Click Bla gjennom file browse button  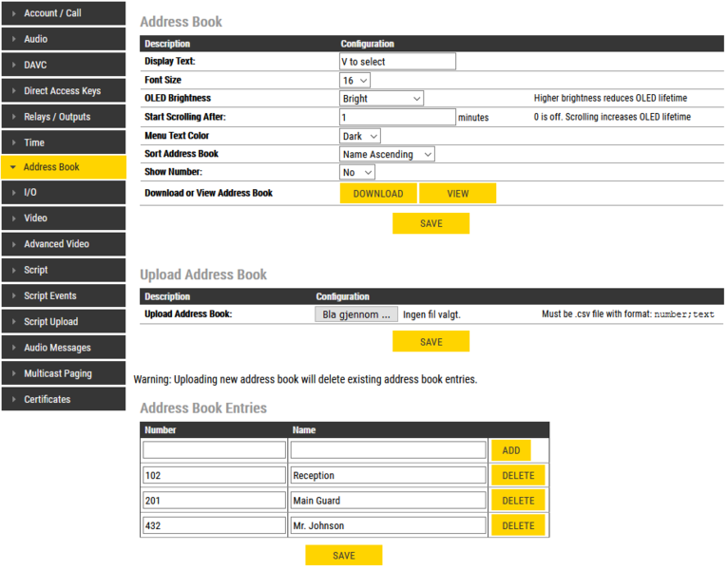(x=356, y=314)
